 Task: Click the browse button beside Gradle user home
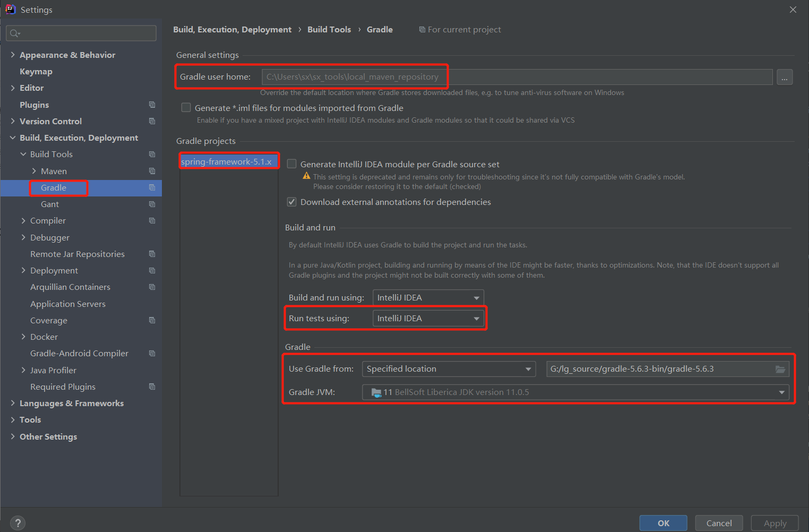click(x=784, y=76)
